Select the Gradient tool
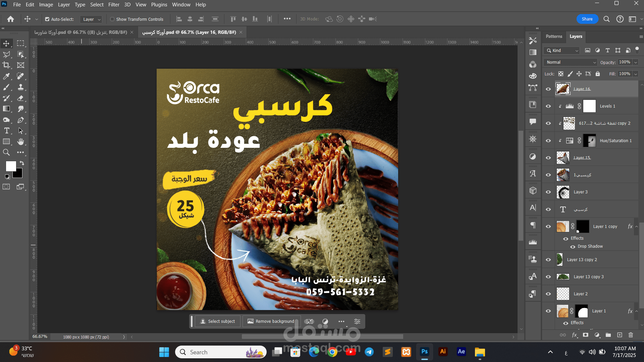The width and height of the screenshot is (644, 362). (6, 109)
